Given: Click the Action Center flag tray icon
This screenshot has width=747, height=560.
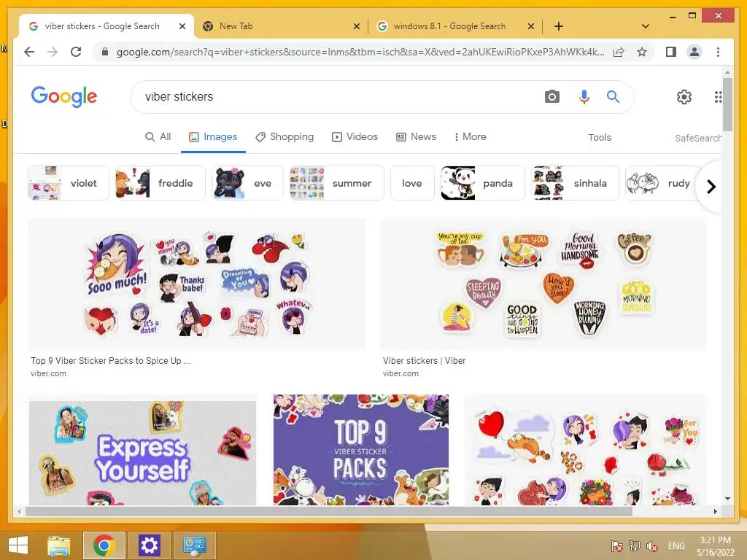Looking at the screenshot, I should [x=616, y=546].
